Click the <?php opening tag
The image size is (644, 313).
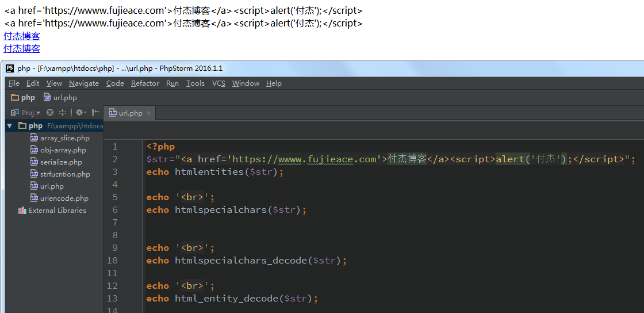click(160, 147)
